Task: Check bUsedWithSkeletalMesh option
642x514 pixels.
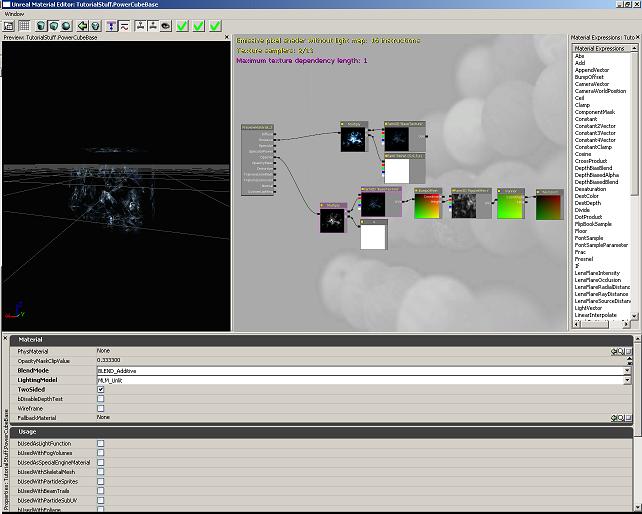Action: click(101, 472)
